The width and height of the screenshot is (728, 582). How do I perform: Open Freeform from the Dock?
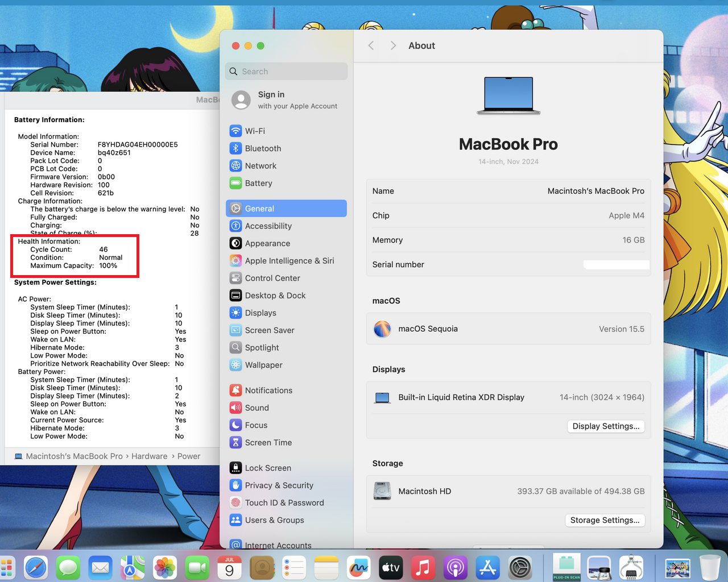(359, 567)
